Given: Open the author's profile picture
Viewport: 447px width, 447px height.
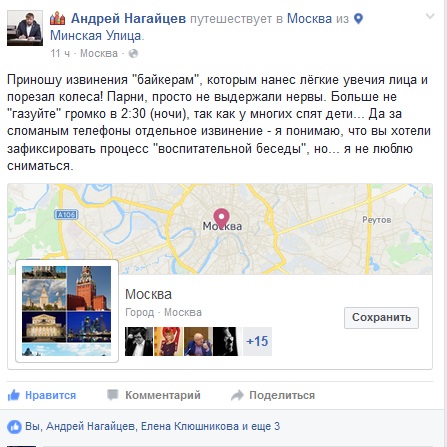Looking at the screenshot, I should click(x=25, y=28).
